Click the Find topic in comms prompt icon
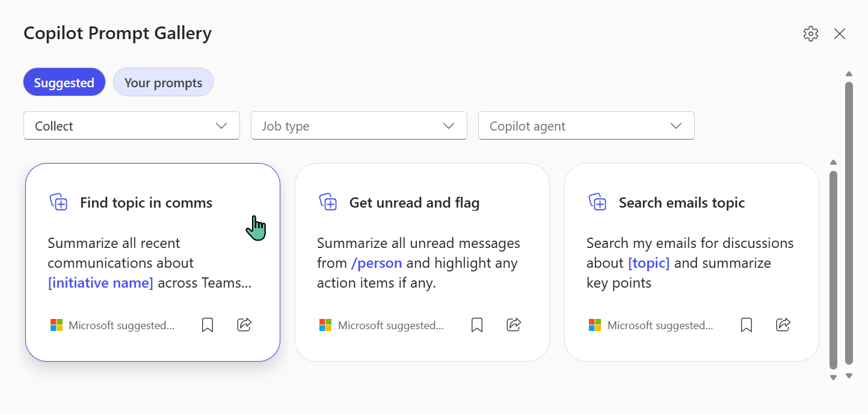The height and width of the screenshot is (414, 868). (x=58, y=202)
